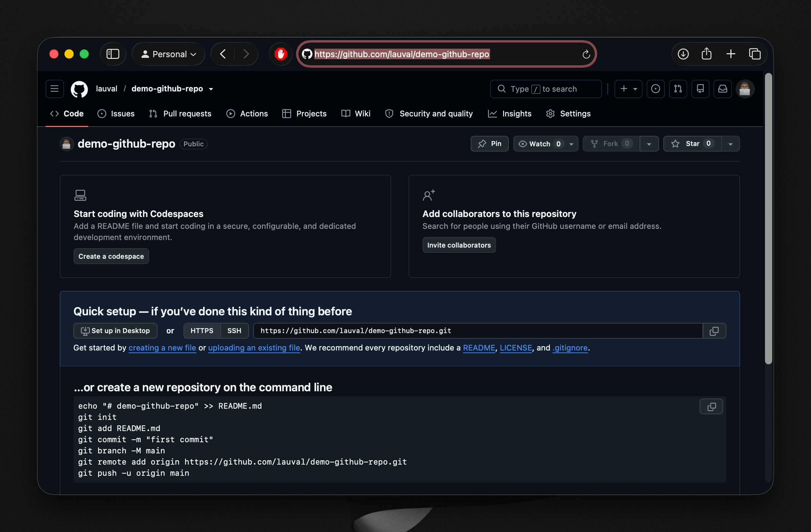Go back with the left chevron

coord(223,54)
